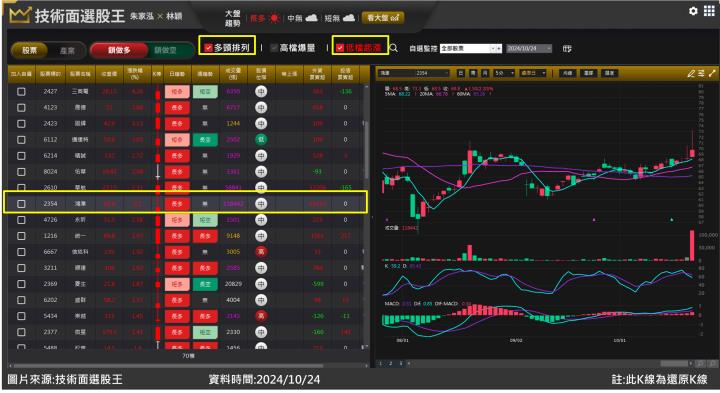Select the red long-side (做多) mode
Viewport: 720px width, 393px height.
coord(119,51)
